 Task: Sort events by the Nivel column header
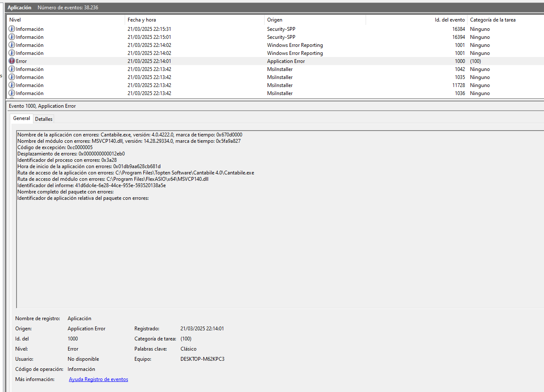click(x=66, y=20)
